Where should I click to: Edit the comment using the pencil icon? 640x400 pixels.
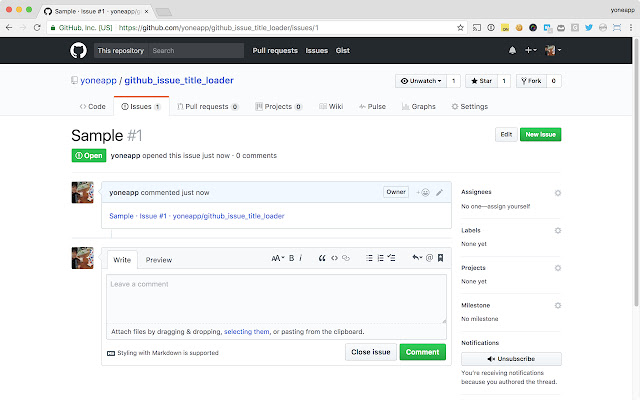pos(439,192)
